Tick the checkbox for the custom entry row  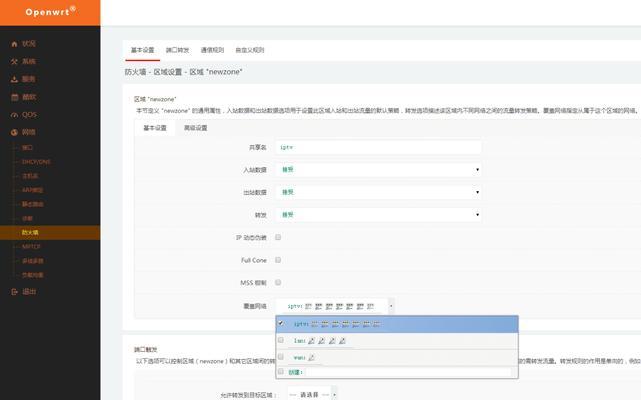(281, 371)
